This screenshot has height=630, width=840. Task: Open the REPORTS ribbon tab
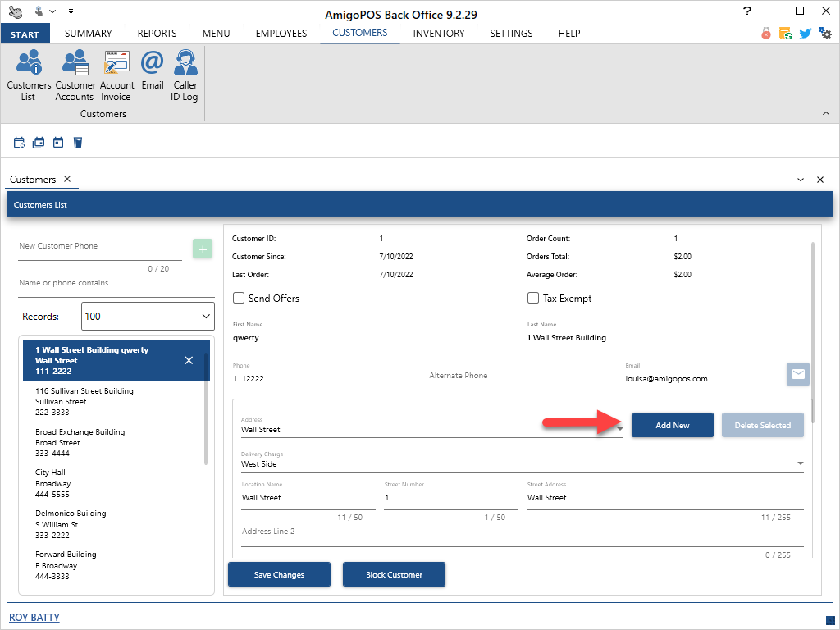coord(157,34)
